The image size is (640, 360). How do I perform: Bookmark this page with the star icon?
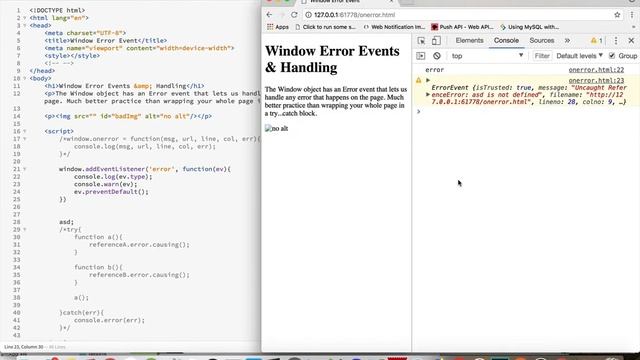[x=617, y=15]
